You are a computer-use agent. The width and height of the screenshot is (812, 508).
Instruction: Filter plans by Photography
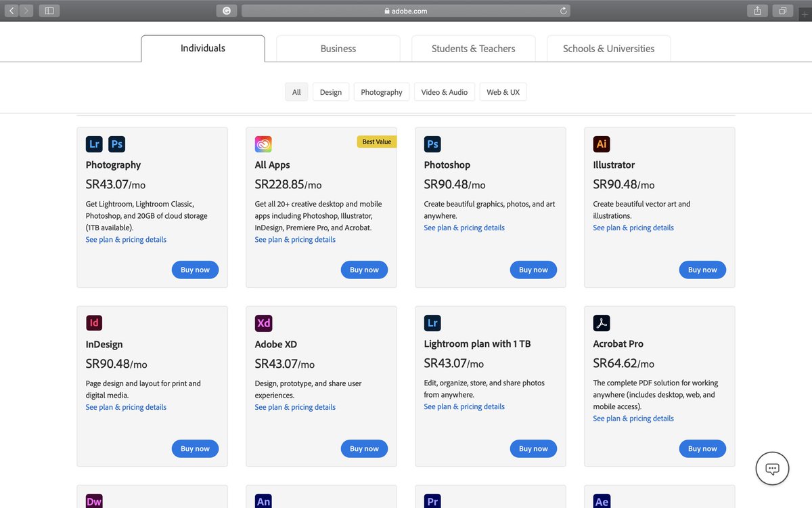pos(382,92)
